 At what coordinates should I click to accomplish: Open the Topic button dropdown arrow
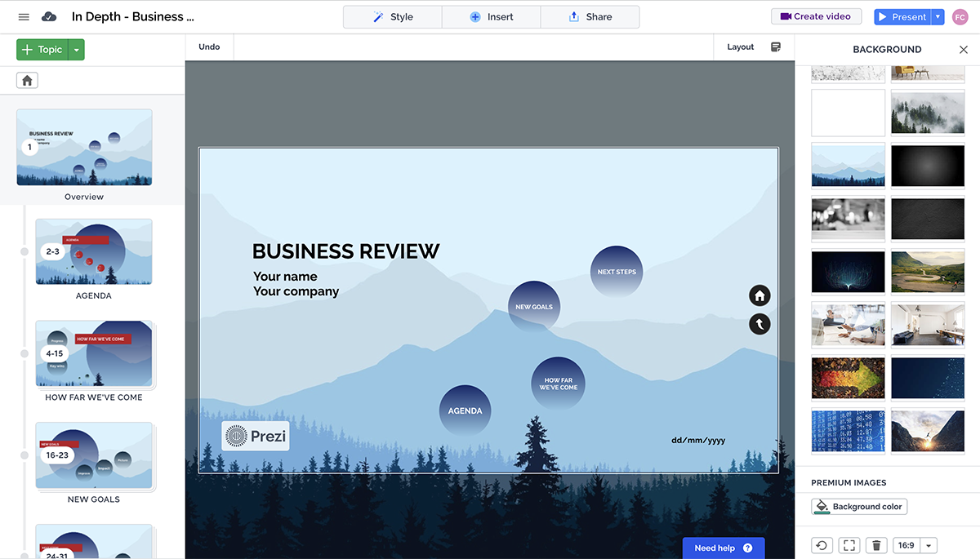pyautogui.click(x=76, y=49)
